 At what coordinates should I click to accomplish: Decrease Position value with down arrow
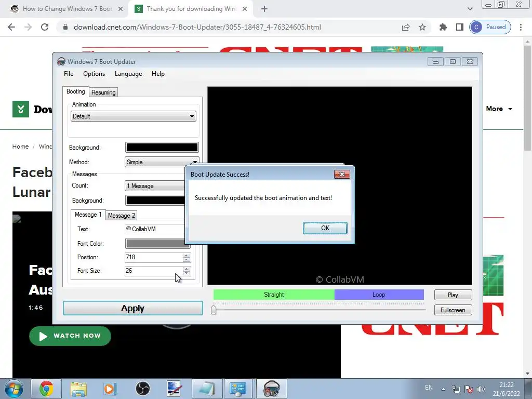pyautogui.click(x=187, y=260)
